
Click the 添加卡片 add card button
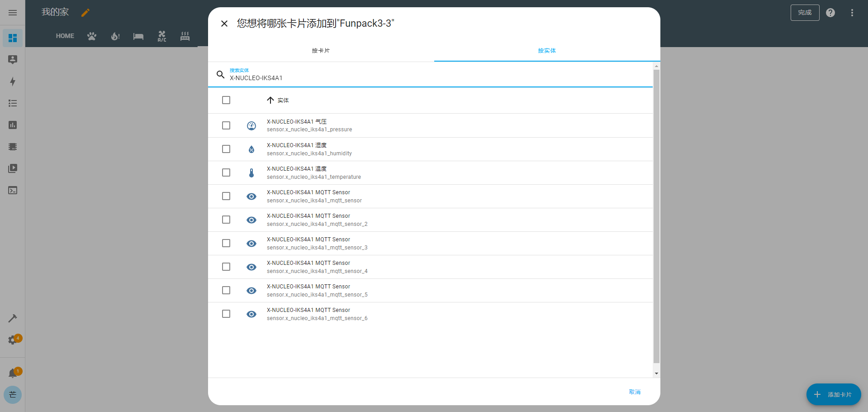tap(834, 395)
